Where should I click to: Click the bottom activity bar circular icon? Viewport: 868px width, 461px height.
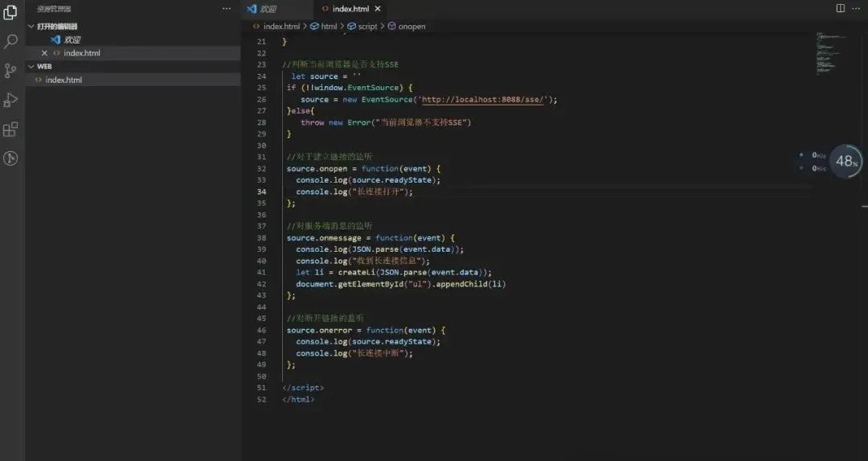click(10, 158)
